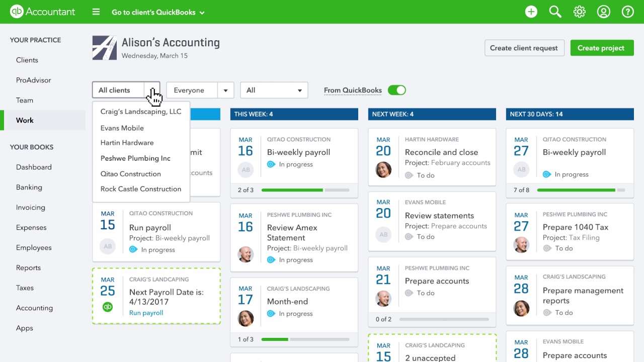Click the green plus create icon
This screenshot has height=362, width=644.
tap(531, 12)
